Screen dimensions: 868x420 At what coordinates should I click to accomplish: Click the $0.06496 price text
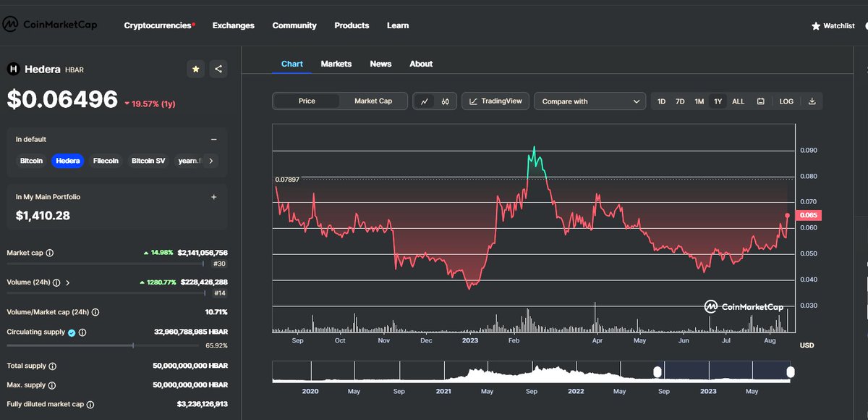point(62,99)
